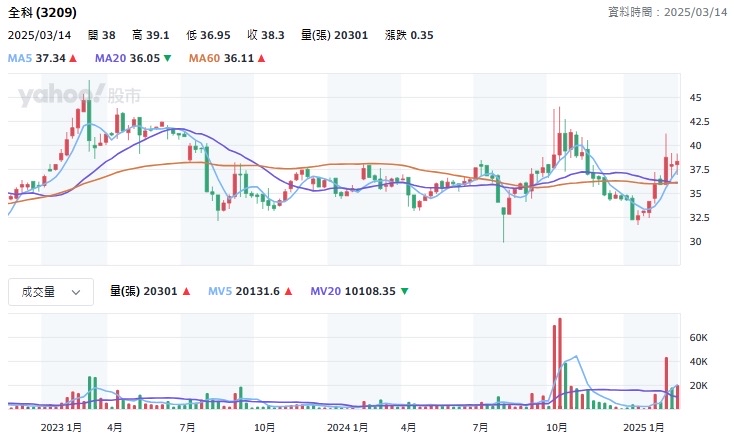The image size is (734, 440).
Task: Click the 40K volume axis label
Action: coord(698,362)
